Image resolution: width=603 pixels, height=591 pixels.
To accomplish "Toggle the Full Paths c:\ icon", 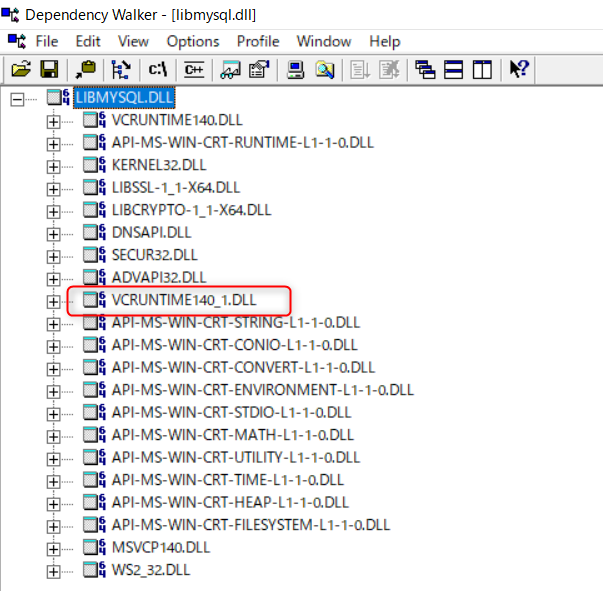I will pyautogui.click(x=158, y=70).
